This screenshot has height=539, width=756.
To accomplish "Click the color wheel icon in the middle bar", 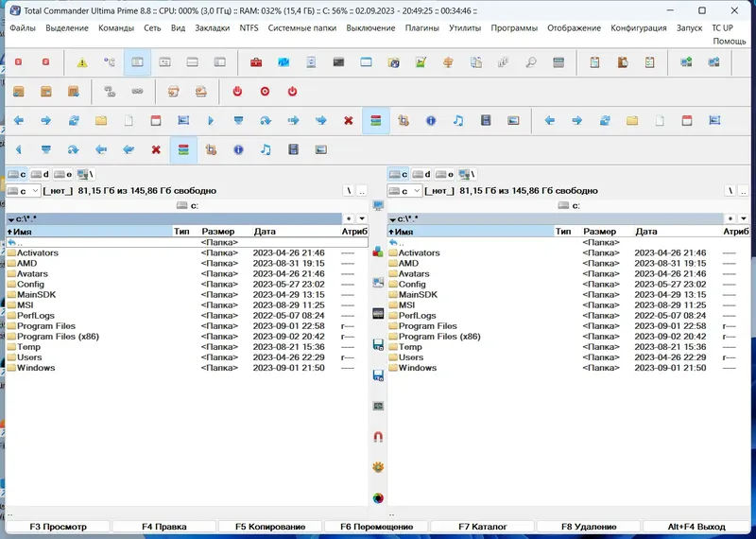I will (379, 498).
